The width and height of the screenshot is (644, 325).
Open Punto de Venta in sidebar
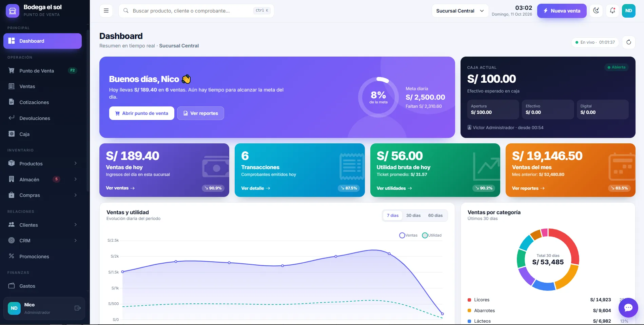pos(42,70)
